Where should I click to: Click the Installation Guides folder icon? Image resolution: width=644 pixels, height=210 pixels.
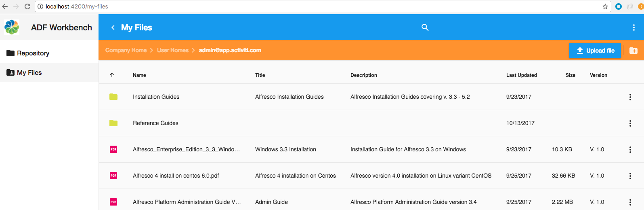[x=113, y=97]
